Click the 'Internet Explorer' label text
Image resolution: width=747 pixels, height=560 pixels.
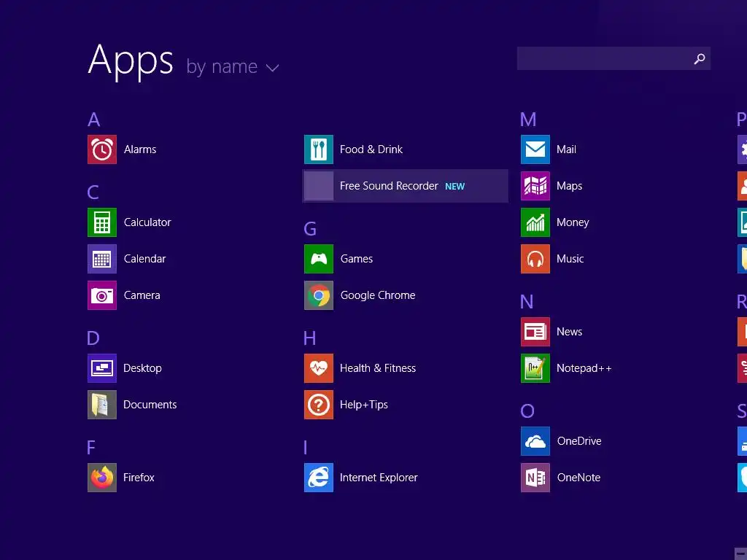pyautogui.click(x=379, y=478)
